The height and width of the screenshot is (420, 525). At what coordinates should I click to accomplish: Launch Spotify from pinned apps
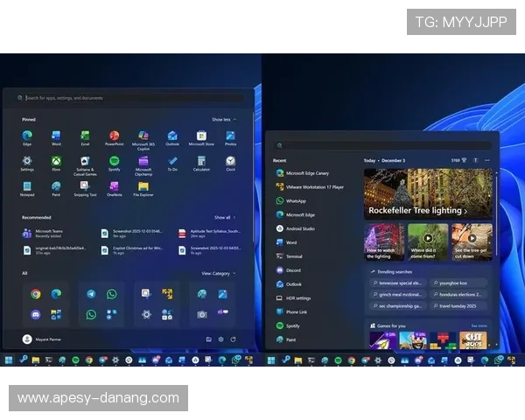coord(114,163)
